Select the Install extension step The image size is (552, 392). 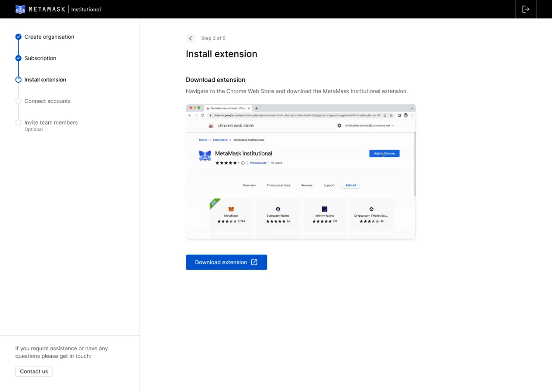[45, 80]
